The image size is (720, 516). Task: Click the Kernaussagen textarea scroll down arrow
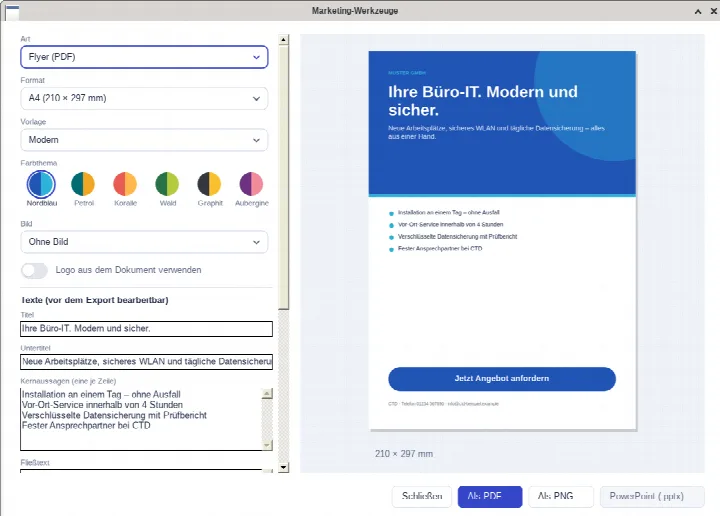(x=267, y=445)
